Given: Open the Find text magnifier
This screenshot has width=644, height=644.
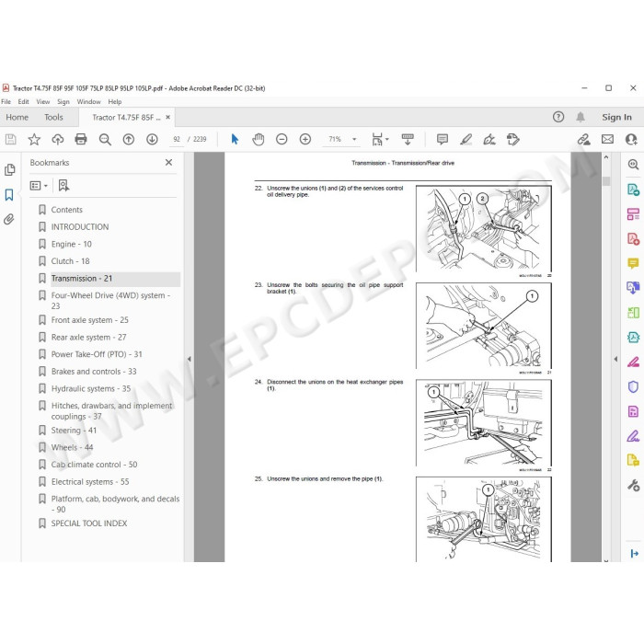Looking at the screenshot, I should pyautogui.click(x=105, y=140).
